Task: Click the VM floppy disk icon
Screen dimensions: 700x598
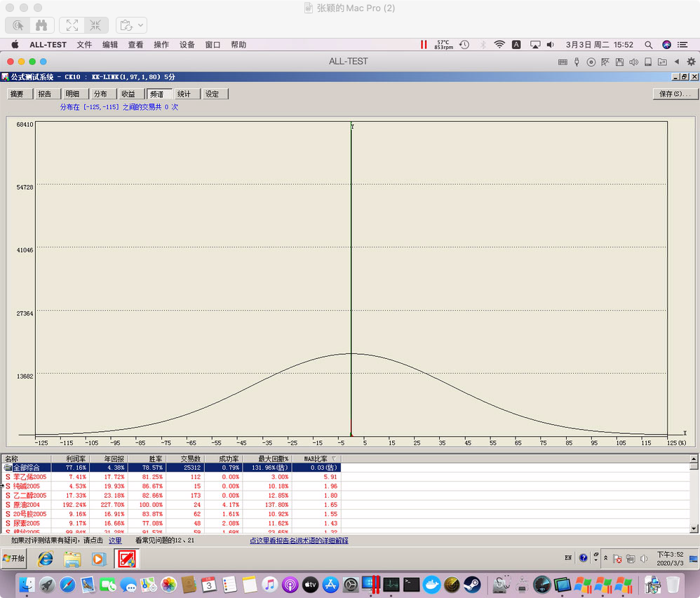Action: [619, 62]
